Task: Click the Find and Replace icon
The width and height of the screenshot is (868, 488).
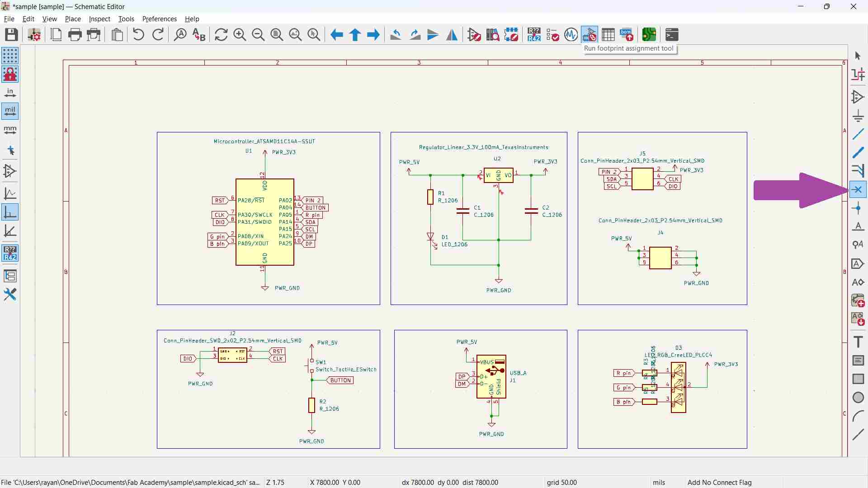Action: click(199, 35)
